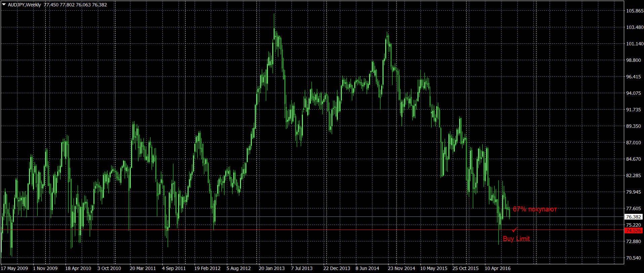This screenshot has height=273, width=644.
Task: Select the 19 Feb 2012 date label
Action: (207, 268)
